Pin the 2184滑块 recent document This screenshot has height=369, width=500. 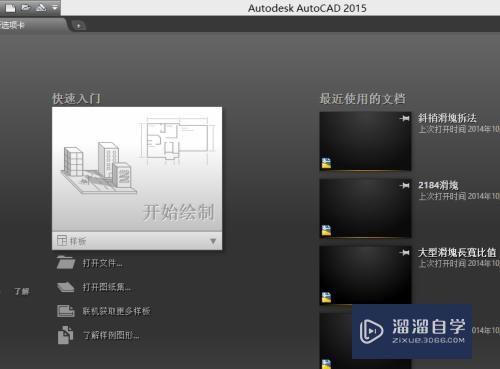405,185
